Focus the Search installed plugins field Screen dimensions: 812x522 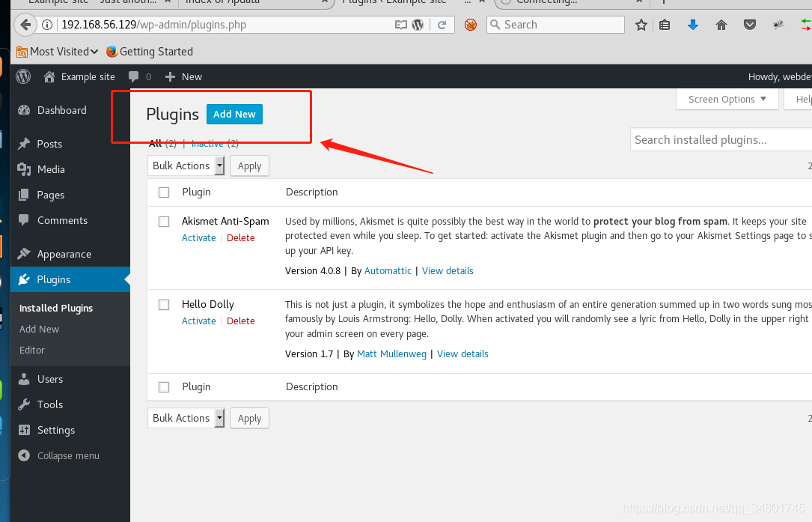721,139
